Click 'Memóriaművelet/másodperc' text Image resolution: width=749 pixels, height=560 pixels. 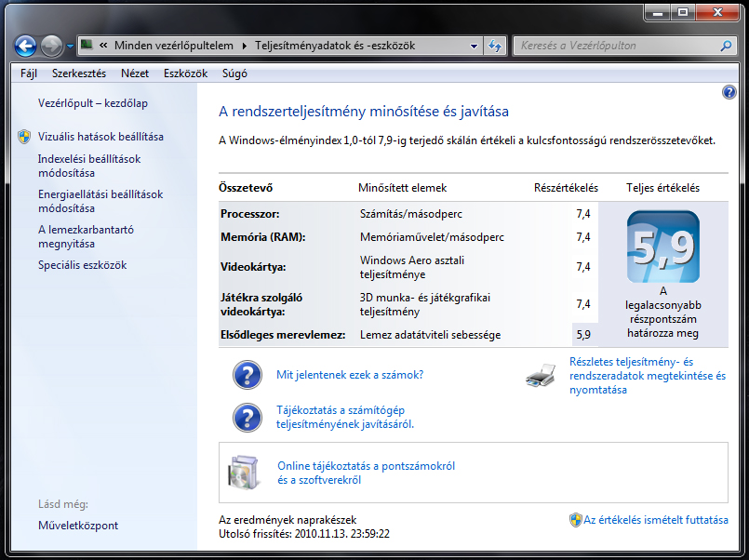432,237
